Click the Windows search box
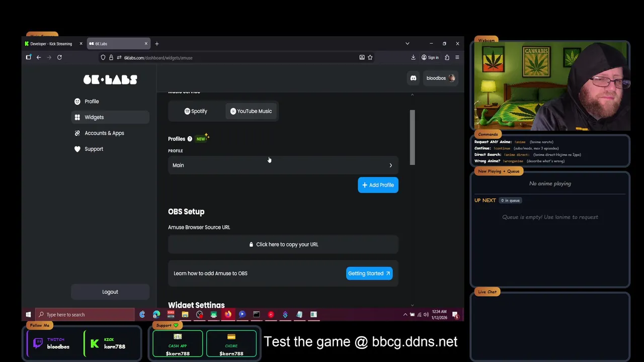The width and height of the screenshot is (644, 362). 85,315
